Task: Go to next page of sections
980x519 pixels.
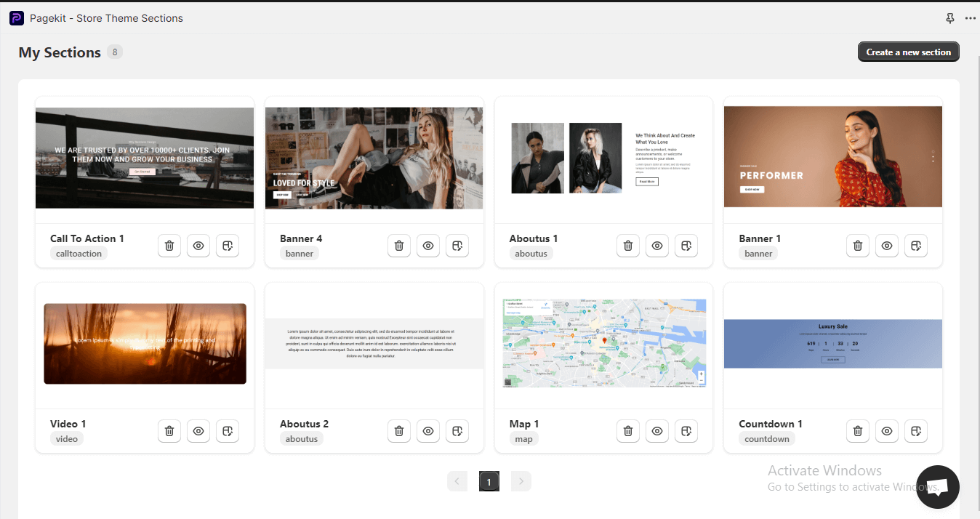Action: coord(521,481)
